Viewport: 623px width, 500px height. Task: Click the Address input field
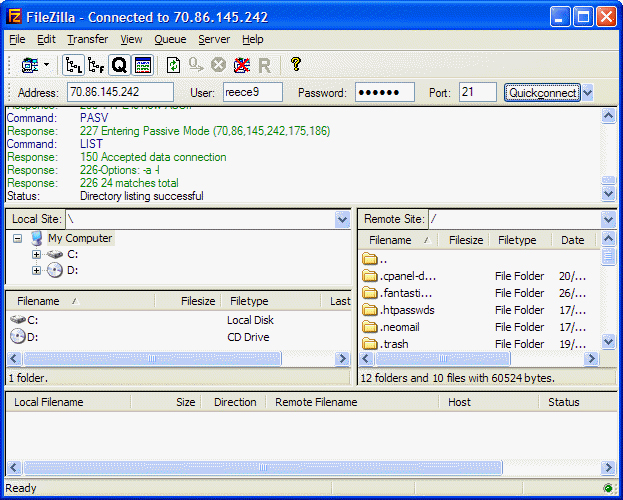(120, 92)
